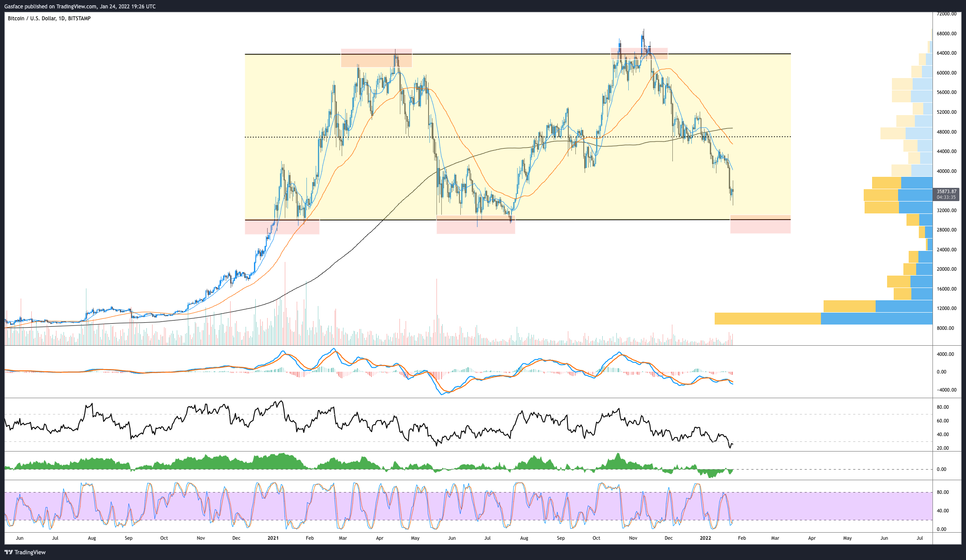Click the 20.00 label on the RSI scale
The image size is (966, 560).
coord(943,448)
